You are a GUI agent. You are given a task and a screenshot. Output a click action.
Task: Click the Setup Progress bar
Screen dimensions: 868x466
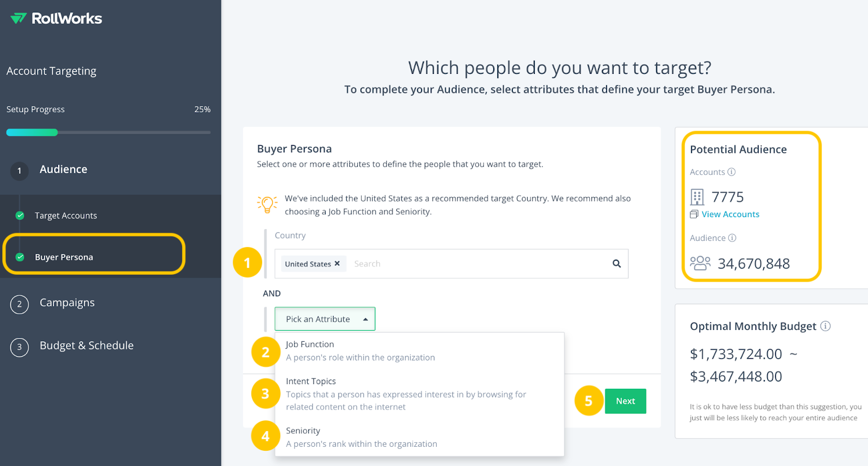point(108,133)
